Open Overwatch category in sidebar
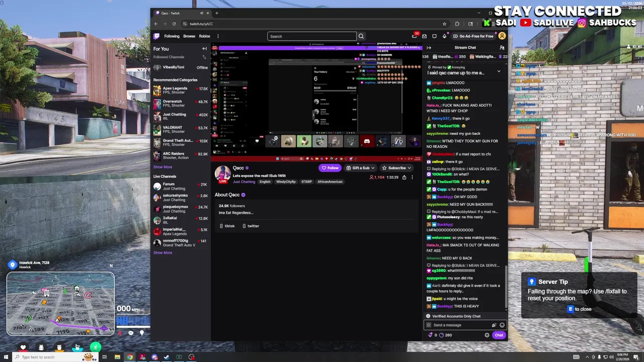Viewport: 644px width, 362px height. pos(181,104)
